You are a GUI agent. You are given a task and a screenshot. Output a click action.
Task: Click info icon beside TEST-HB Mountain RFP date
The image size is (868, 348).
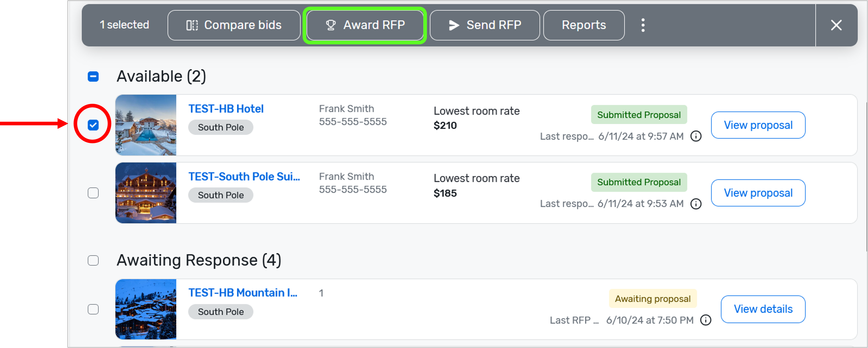(x=706, y=320)
